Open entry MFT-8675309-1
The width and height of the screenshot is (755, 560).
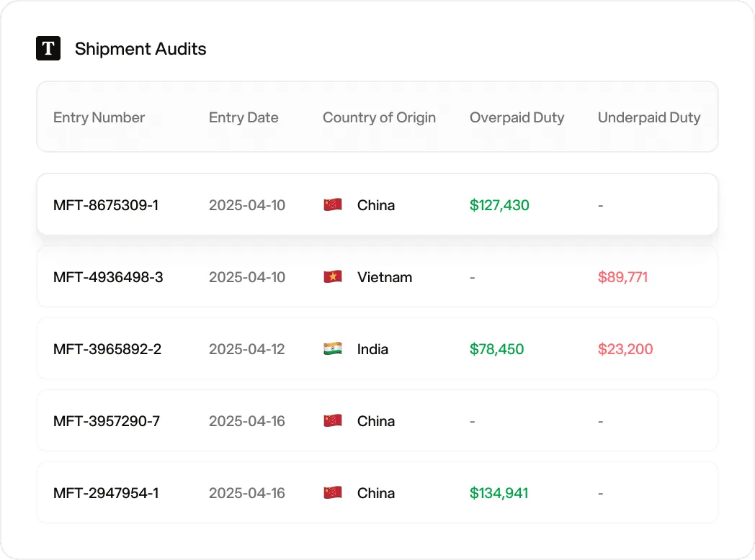pyautogui.click(x=106, y=205)
